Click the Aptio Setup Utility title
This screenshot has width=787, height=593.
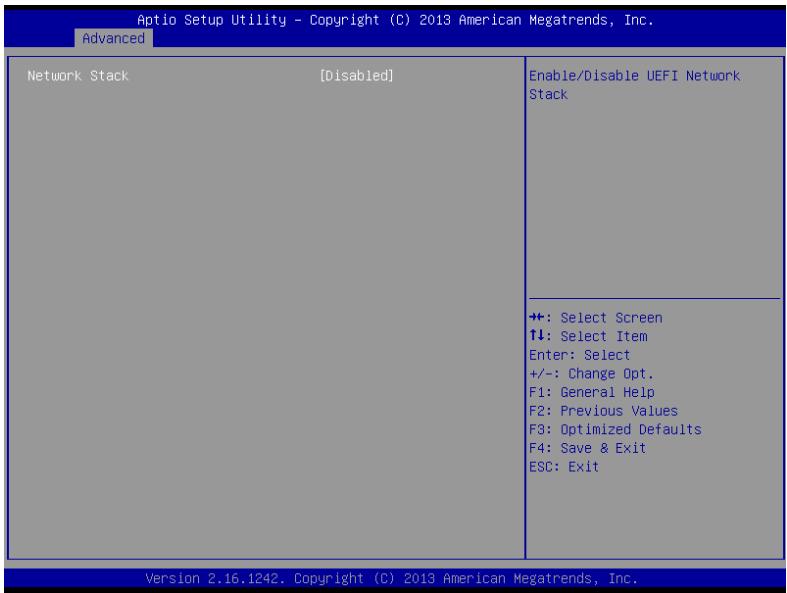(x=211, y=20)
